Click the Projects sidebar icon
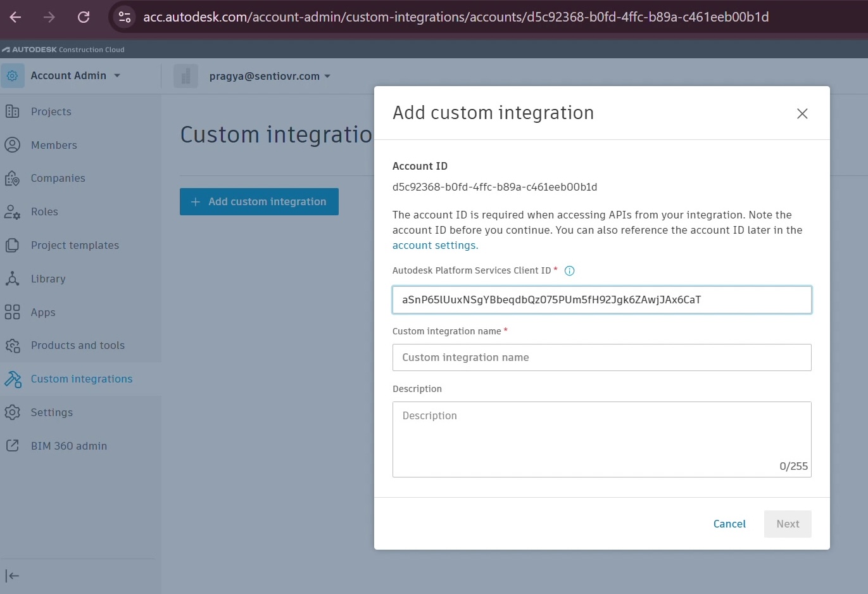 pos(13,111)
